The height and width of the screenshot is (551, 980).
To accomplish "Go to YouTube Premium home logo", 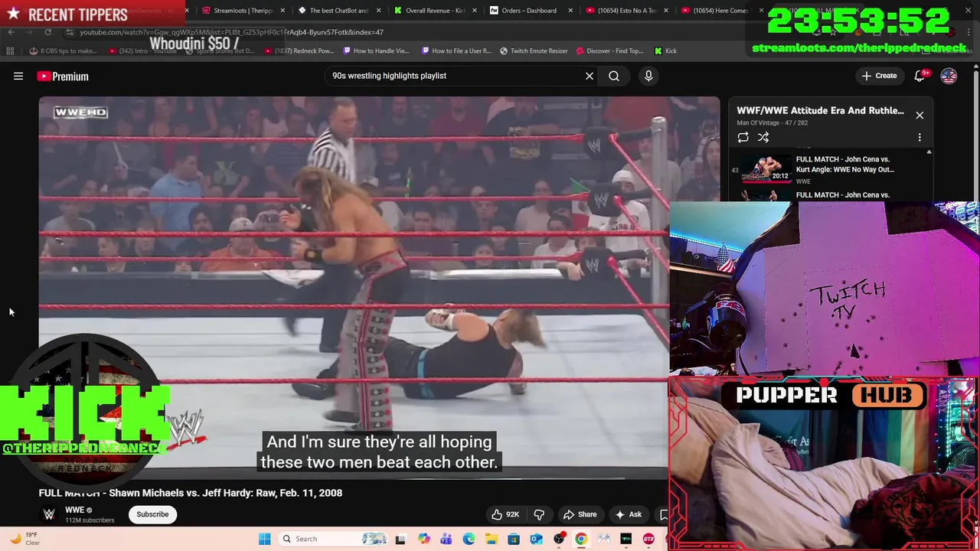I will pos(63,76).
